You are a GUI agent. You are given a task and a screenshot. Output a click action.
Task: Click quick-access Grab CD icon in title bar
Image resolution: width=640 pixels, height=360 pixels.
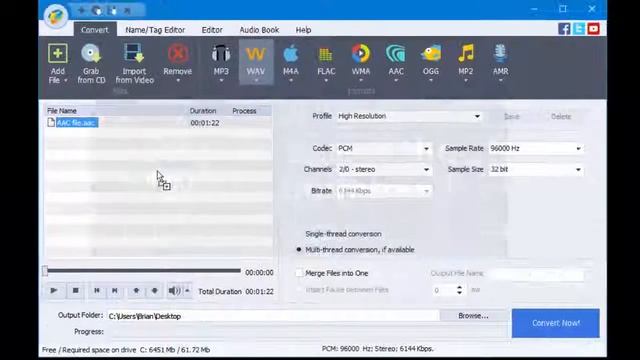tap(97, 11)
